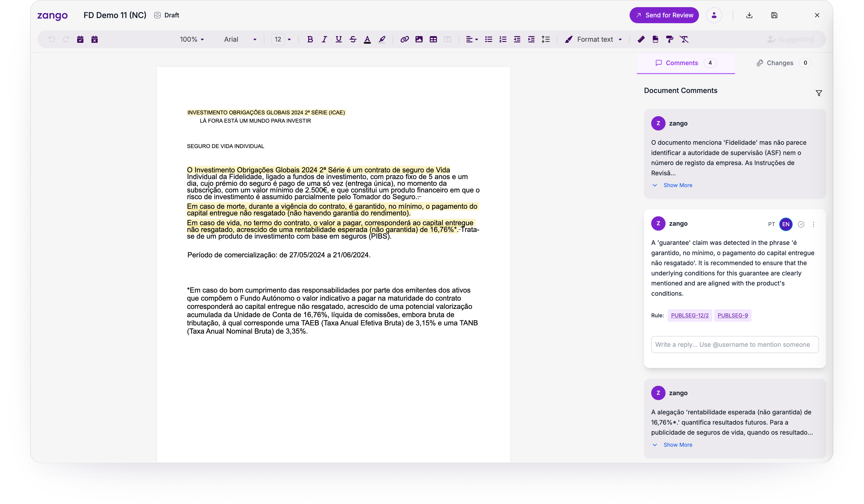The width and height of the screenshot is (864, 504).
Task: Click the Send for Review button
Action: point(664,15)
